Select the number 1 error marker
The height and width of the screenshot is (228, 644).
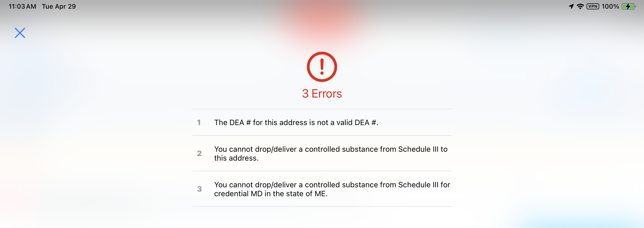(x=199, y=123)
